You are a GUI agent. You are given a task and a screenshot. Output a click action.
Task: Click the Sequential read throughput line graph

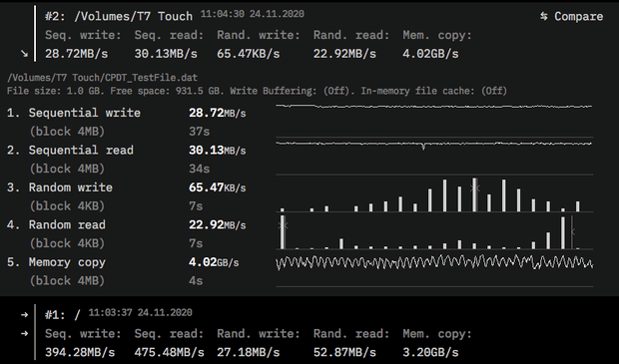pyautogui.click(x=434, y=158)
